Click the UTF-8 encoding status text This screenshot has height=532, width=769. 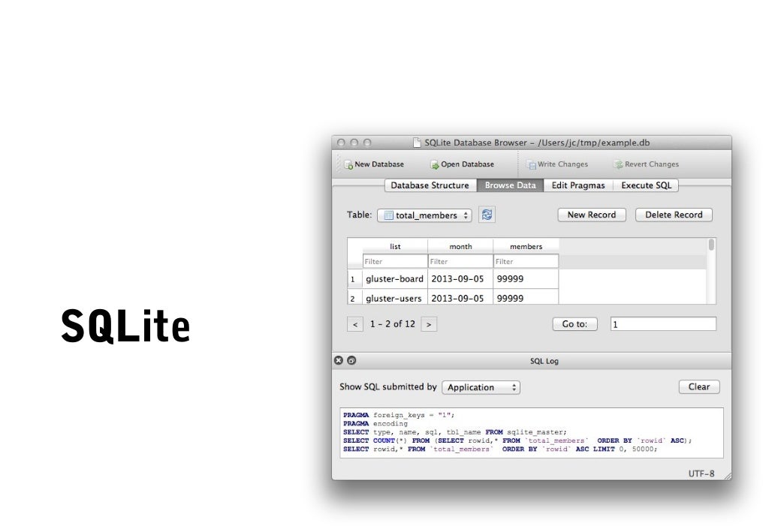coord(701,473)
